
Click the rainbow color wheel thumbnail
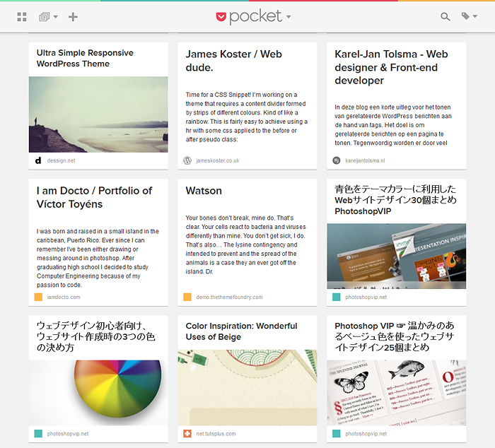98,392
